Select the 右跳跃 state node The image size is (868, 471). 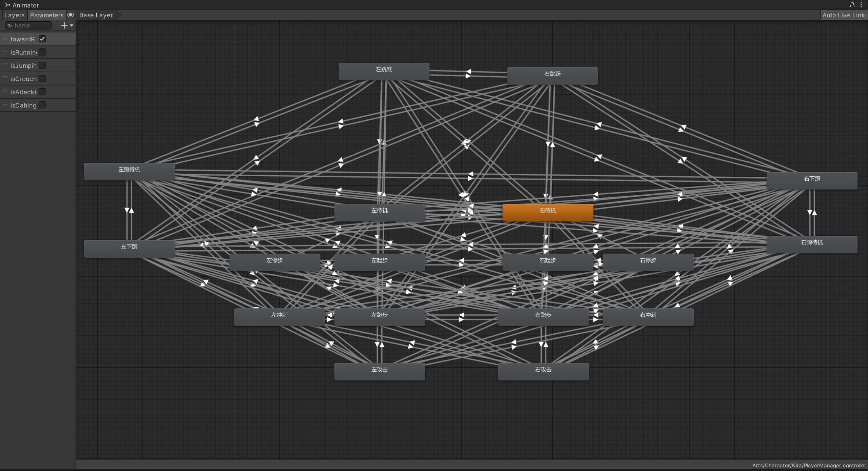(x=553, y=76)
